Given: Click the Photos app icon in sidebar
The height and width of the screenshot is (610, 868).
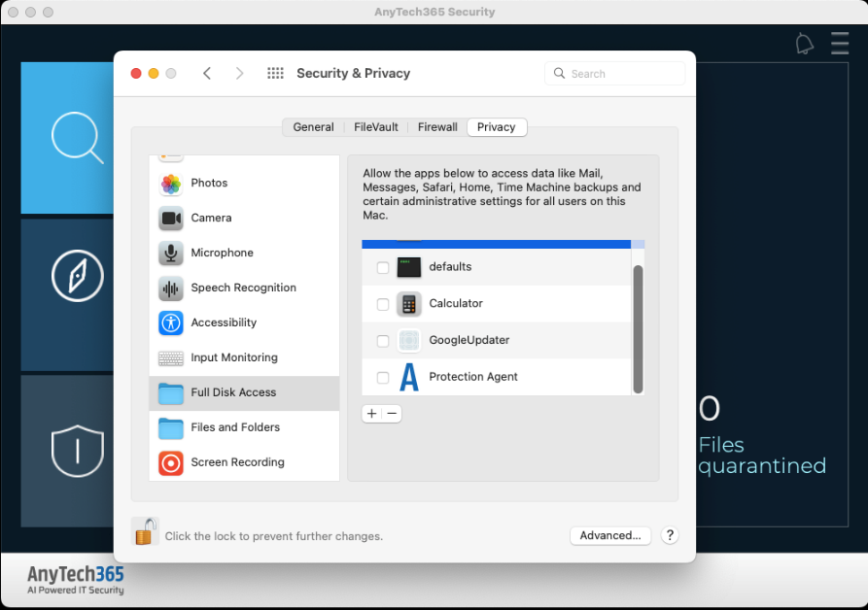Looking at the screenshot, I should click(170, 183).
